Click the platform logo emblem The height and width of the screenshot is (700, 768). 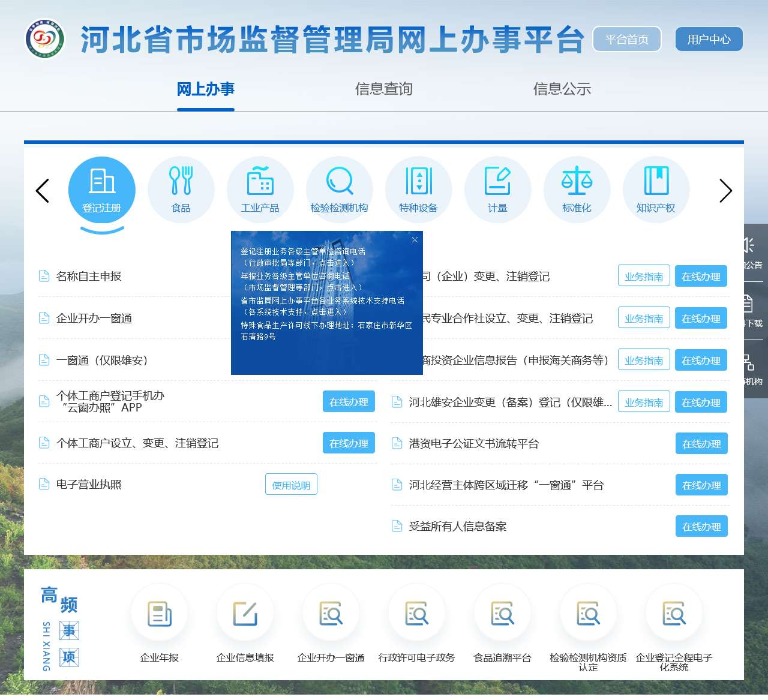click(x=45, y=39)
